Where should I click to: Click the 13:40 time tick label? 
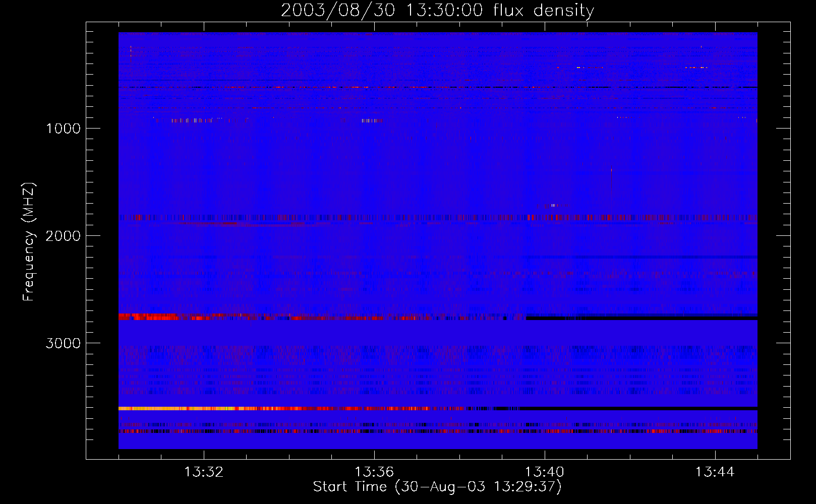(x=545, y=472)
